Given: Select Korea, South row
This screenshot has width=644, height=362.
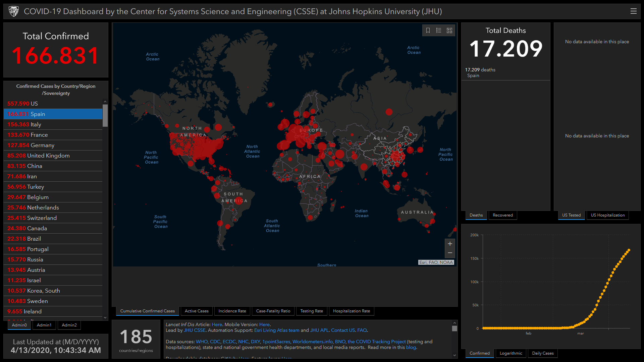Looking at the screenshot, I should [53, 291].
